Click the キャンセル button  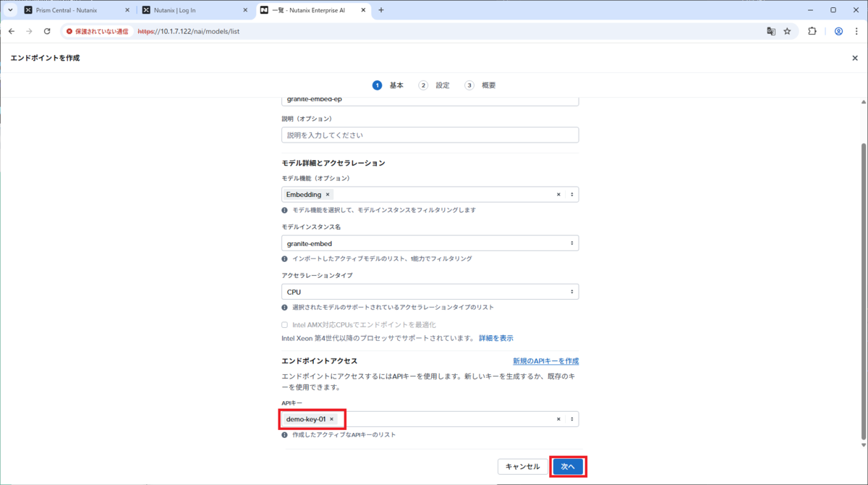coord(522,467)
